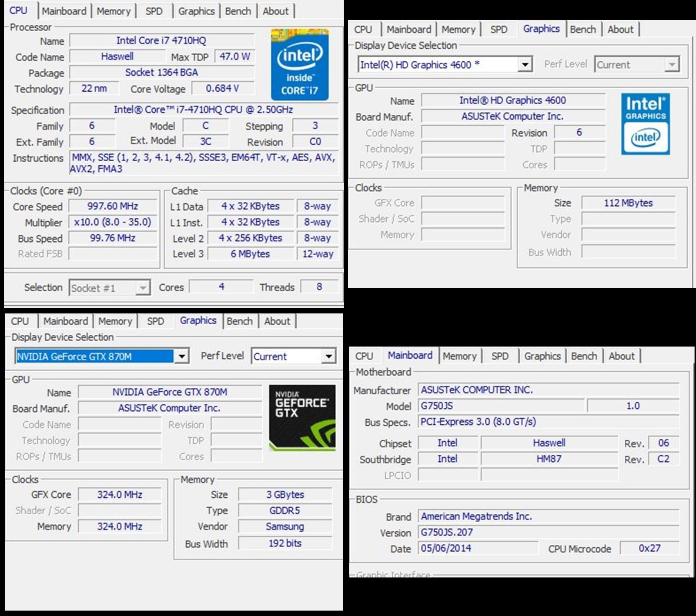Screen dimensions: 696x616
Task: Click the Max TDP value '47.0 W'
Action: click(235, 57)
